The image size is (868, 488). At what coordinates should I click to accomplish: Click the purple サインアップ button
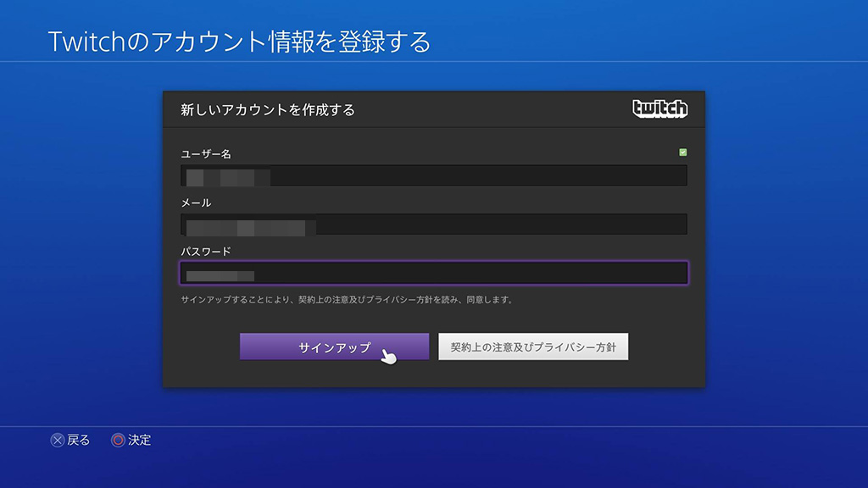334,347
